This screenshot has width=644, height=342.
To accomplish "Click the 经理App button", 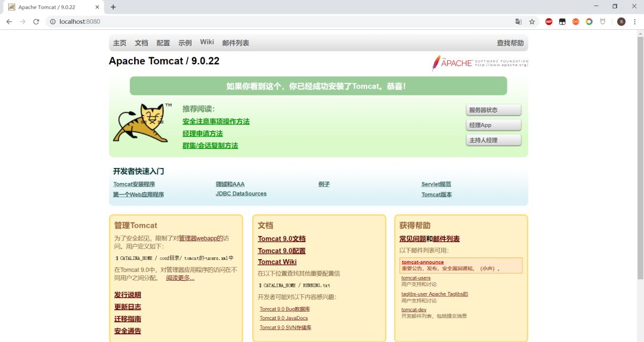I will tap(493, 125).
